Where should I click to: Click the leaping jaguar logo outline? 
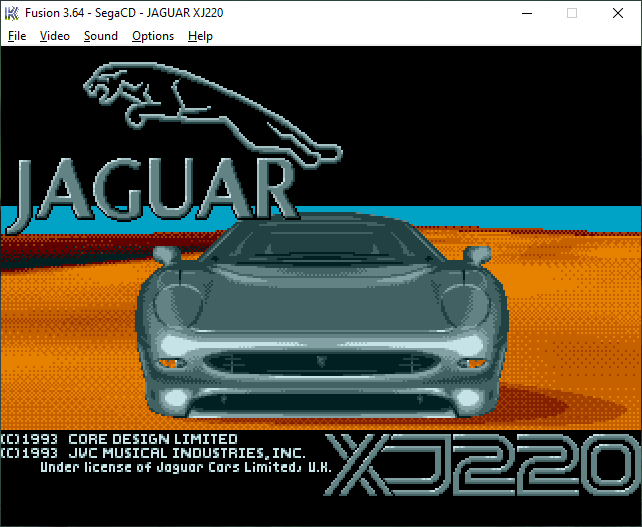(x=213, y=115)
